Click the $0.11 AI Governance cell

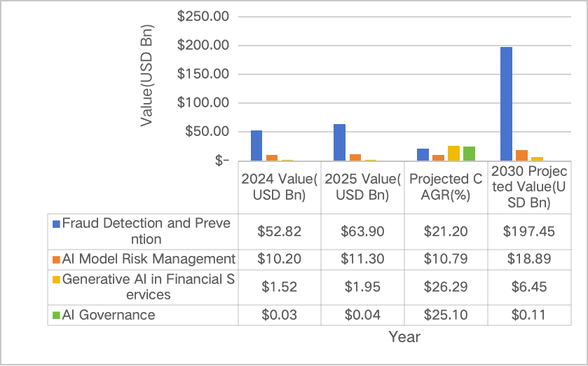pyautogui.click(x=528, y=315)
